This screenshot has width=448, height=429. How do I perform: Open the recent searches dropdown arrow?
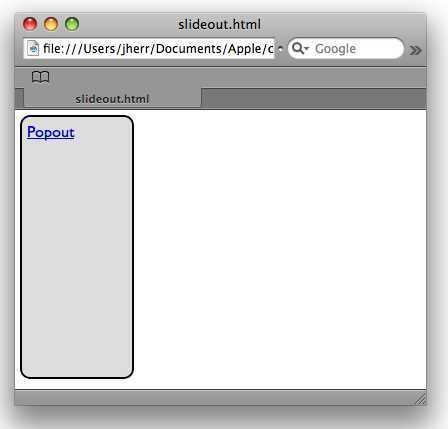pyautogui.click(x=307, y=49)
